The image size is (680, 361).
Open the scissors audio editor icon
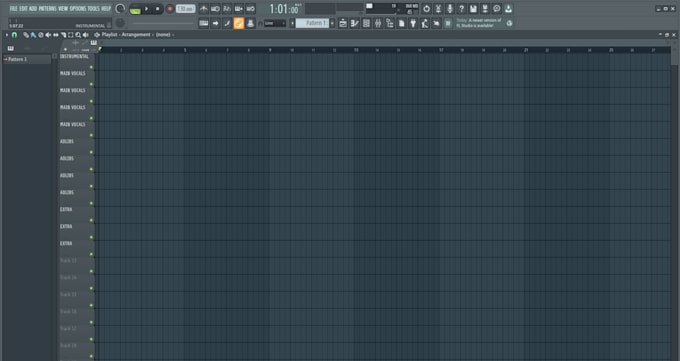coord(438,9)
